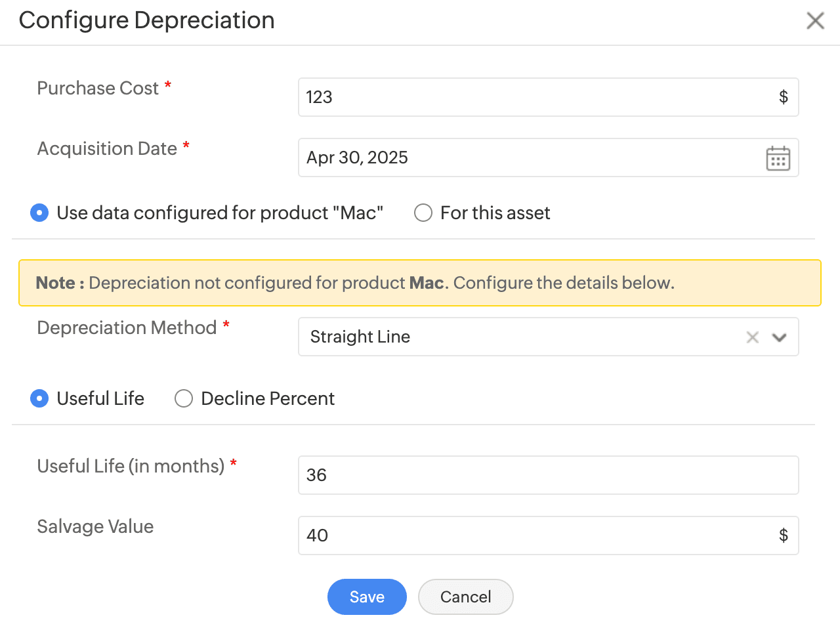Click the dollar sign in Purchase Cost
840x630 pixels.
point(783,97)
